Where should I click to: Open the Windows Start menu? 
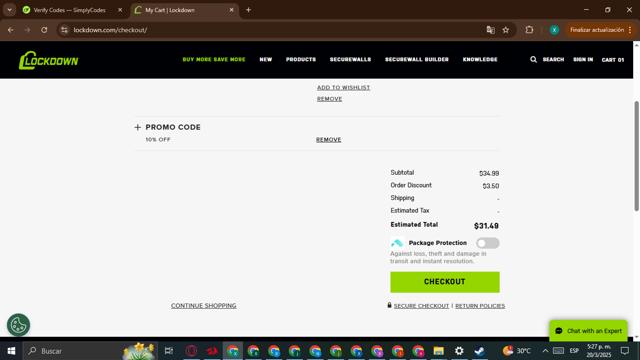point(11,351)
